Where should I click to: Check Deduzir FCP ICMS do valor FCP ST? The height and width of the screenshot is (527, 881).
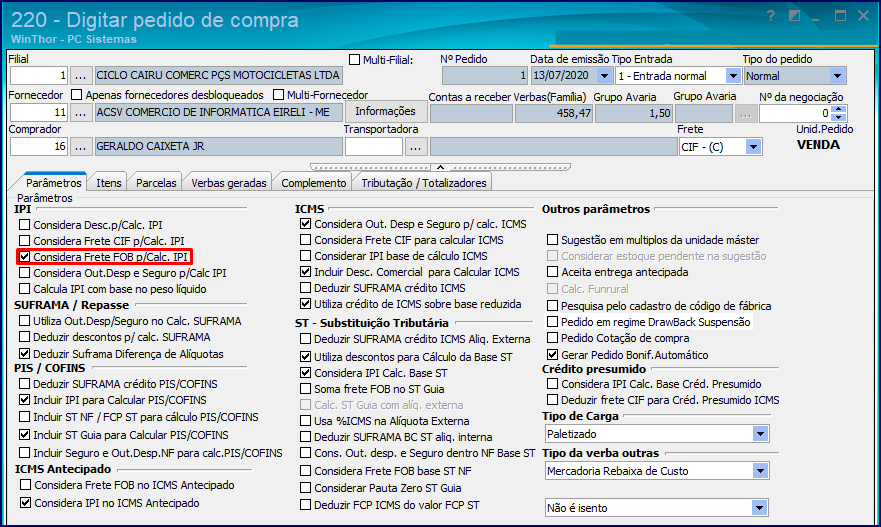[305, 505]
